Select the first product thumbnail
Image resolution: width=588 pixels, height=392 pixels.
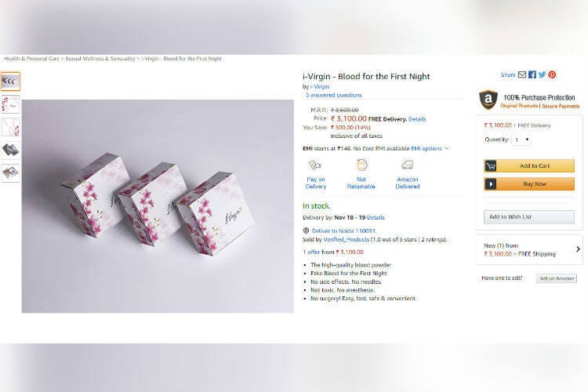[10, 82]
